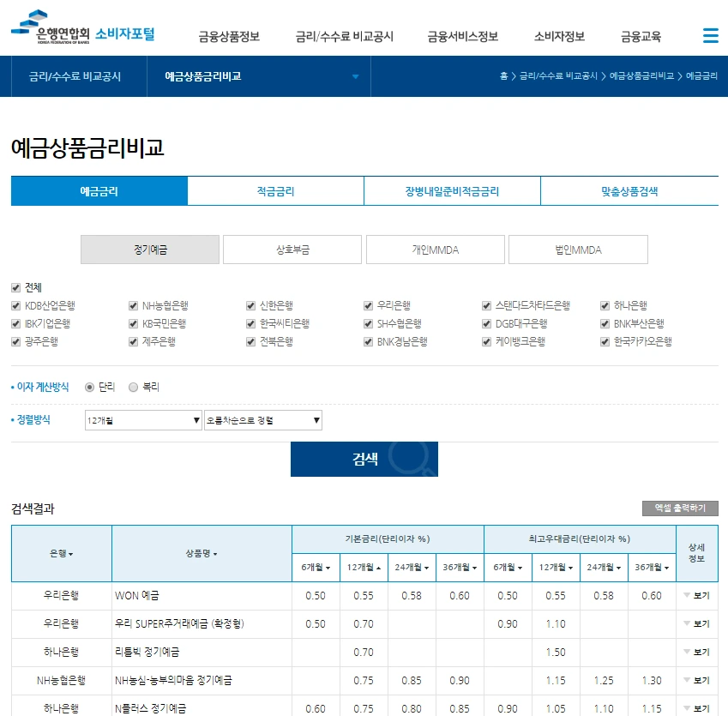The height and width of the screenshot is (716, 728).
Task: Uncheck 신한은행 checkbox
Action: click(250, 305)
